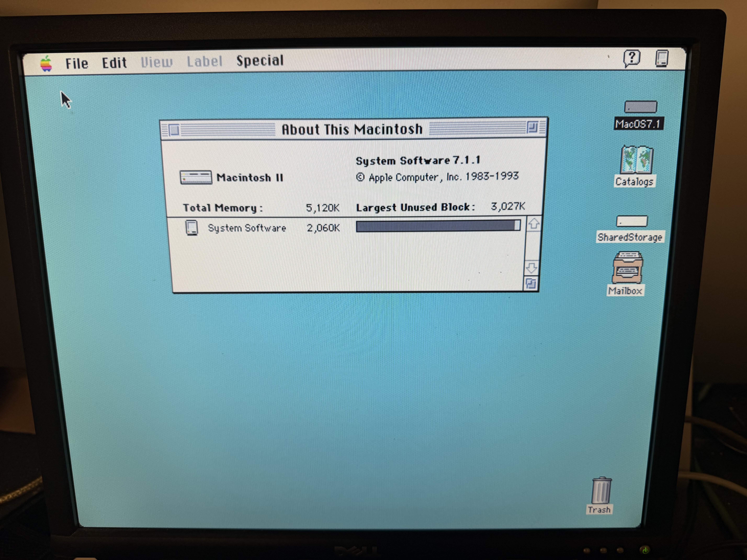The height and width of the screenshot is (560, 747).
Task: Open the dimmed Label menu
Action: 205,61
